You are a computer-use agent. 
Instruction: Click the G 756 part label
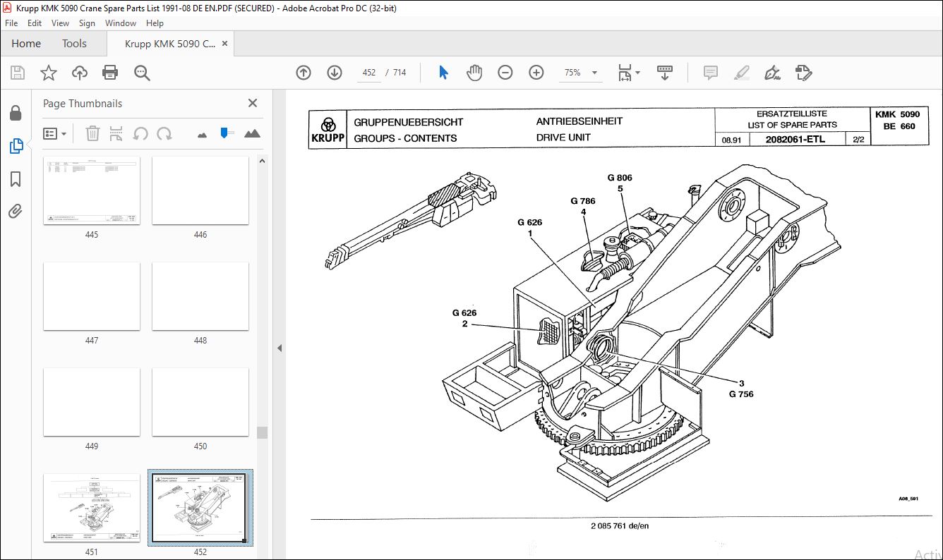(741, 394)
